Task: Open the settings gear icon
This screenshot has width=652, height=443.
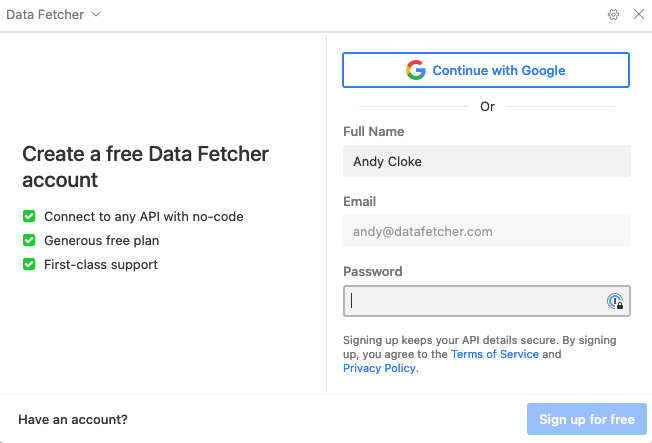Action: pos(613,15)
